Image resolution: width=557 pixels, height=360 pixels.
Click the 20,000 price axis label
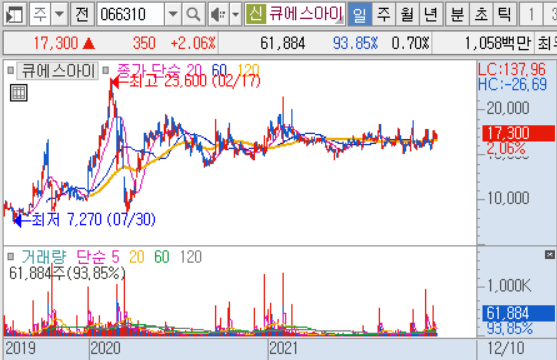pyautogui.click(x=508, y=108)
